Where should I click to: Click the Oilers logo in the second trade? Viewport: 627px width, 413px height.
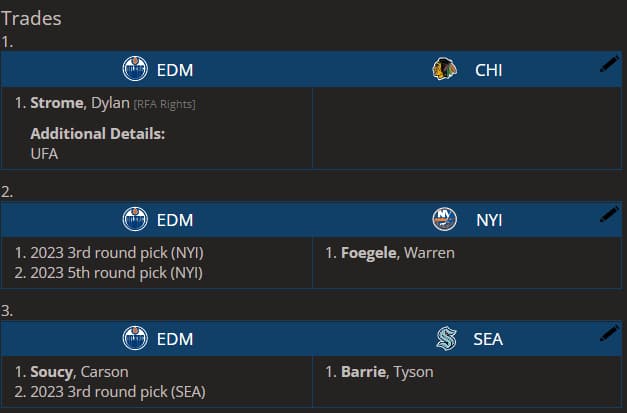134,220
